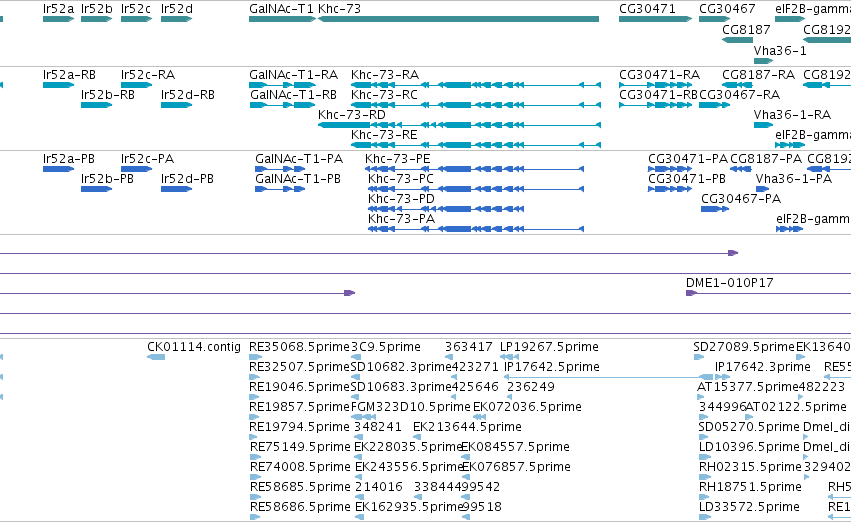Screen dimensions: 851x522
Task: Open EST IP17642.5prime
Action: coord(552,367)
